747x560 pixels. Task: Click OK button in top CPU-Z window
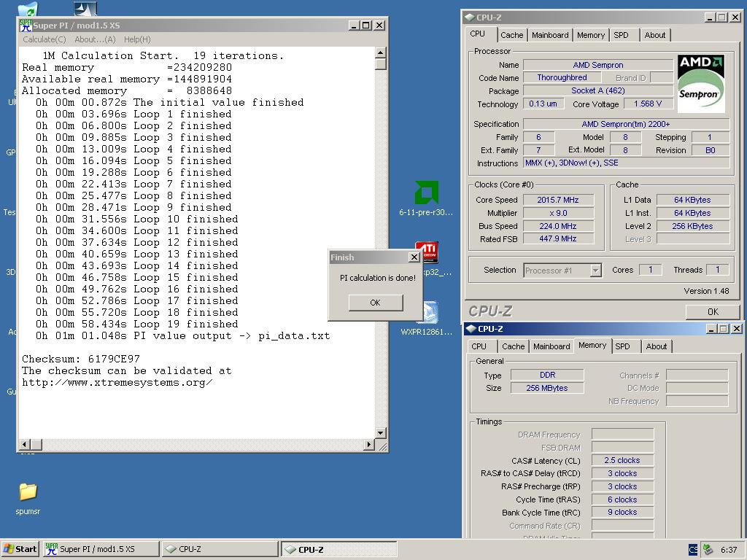pos(713,311)
